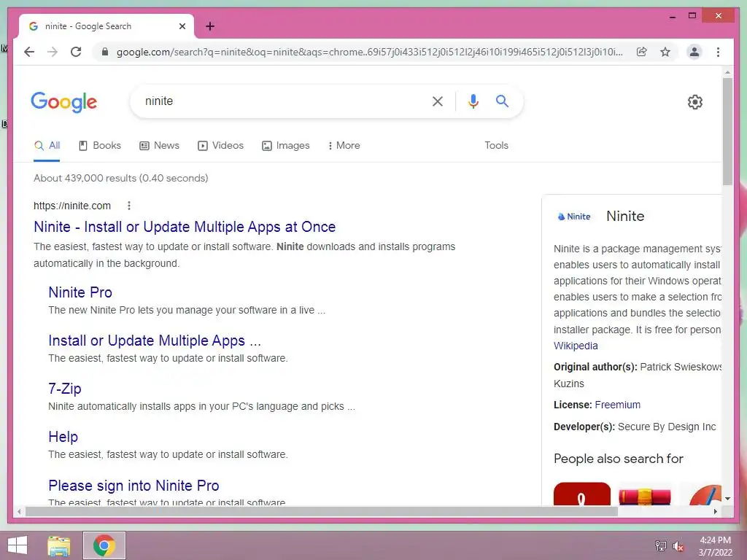Click the horizontal scrollbar left arrow
747x560 pixels.
pyautogui.click(x=19, y=511)
